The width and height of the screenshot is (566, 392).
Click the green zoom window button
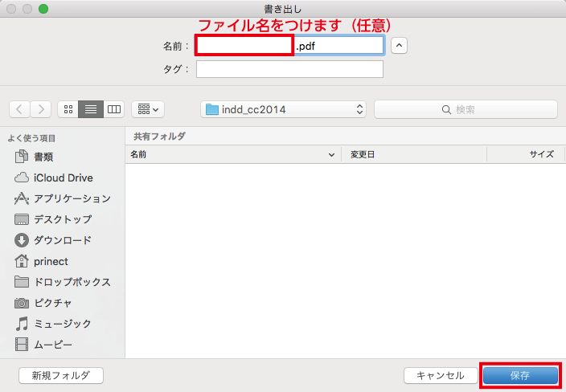(x=43, y=9)
